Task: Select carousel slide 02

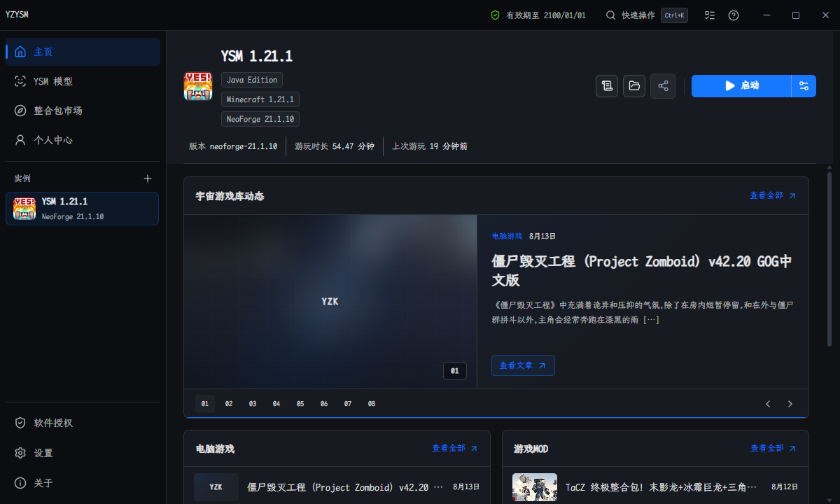Action: click(x=229, y=404)
